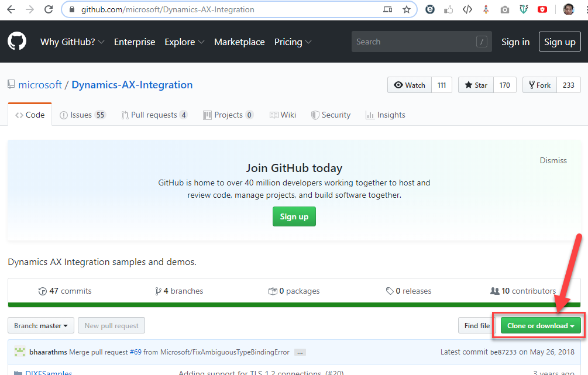The width and height of the screenshot is (588, 375).
Task: Click the repository book icon beside microsoft
Action: coord(11,84)
